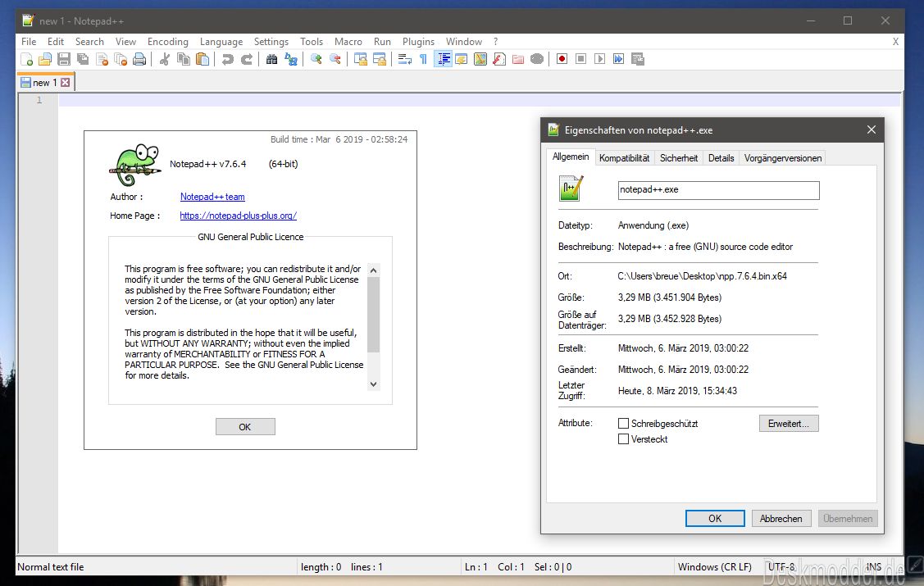Screen dimensions: 924x586
Task: Click the New file toolbar icon
Action: point(26,59)
